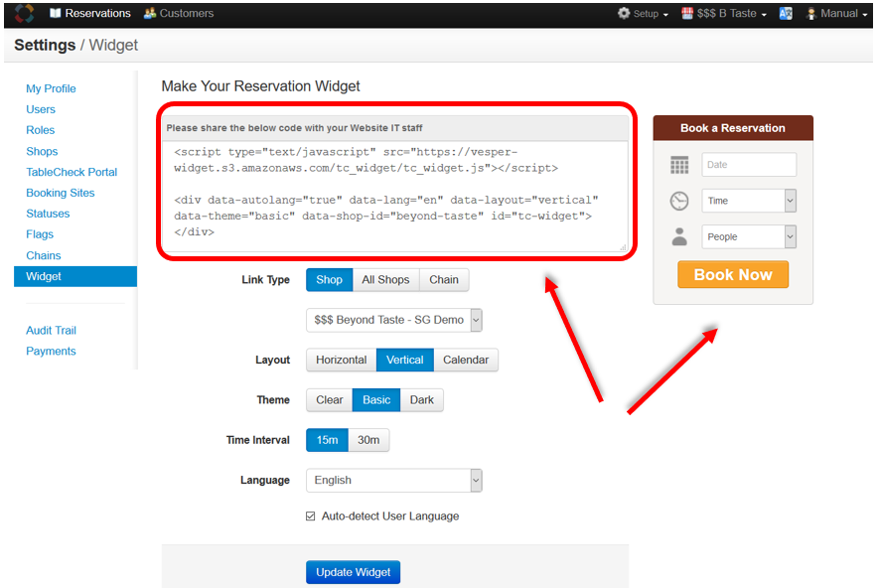Viewport: 878px width, 588px height.
Task: Click the Settings breadcrumb
Action: [x=45, y=45]
